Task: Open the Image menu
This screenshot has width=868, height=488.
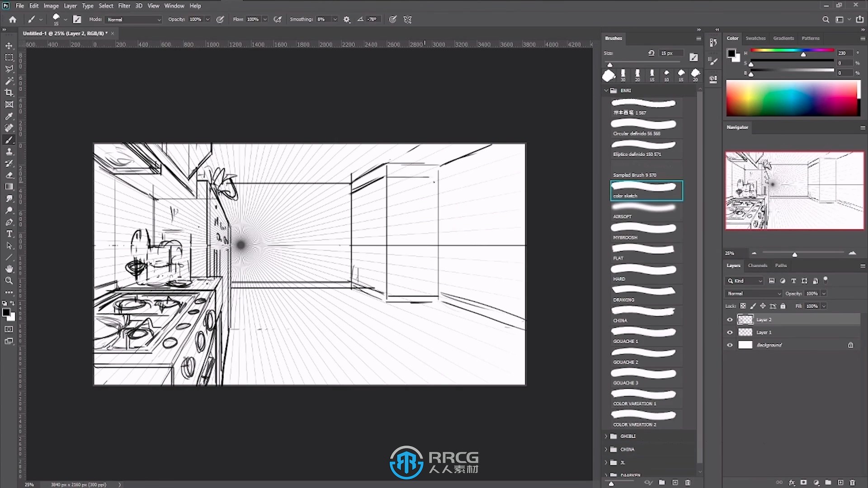Action: point(51,6)
